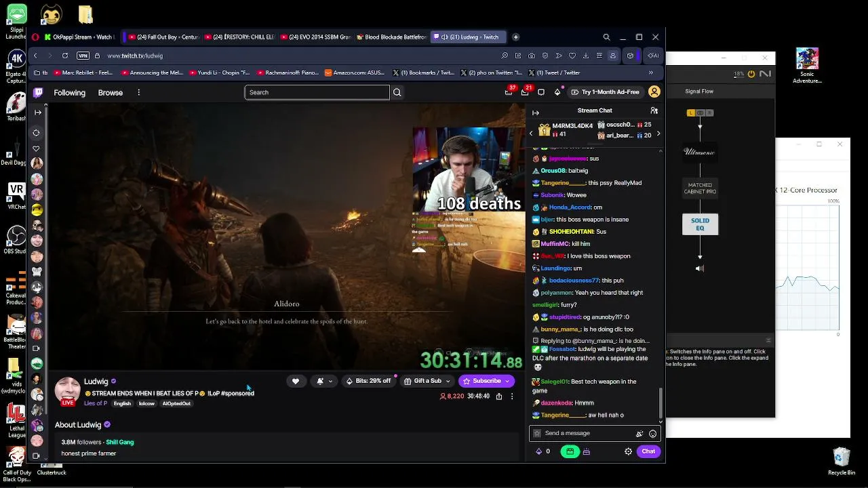Expand the Gift a Sub dropdown
Viewport: 868px width, 488px height.
click(x=448, y=382)
